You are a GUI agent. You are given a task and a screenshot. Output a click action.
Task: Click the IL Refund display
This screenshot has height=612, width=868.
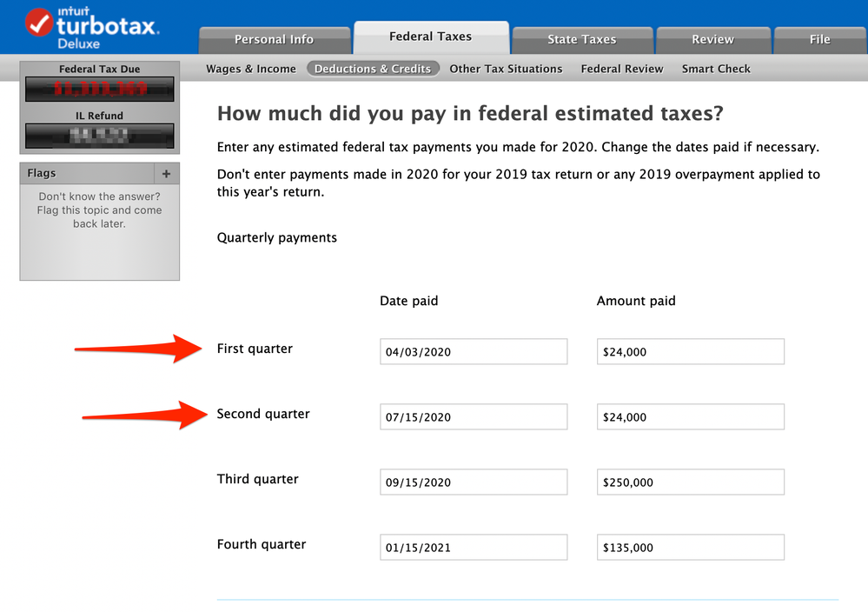point(99,135)
